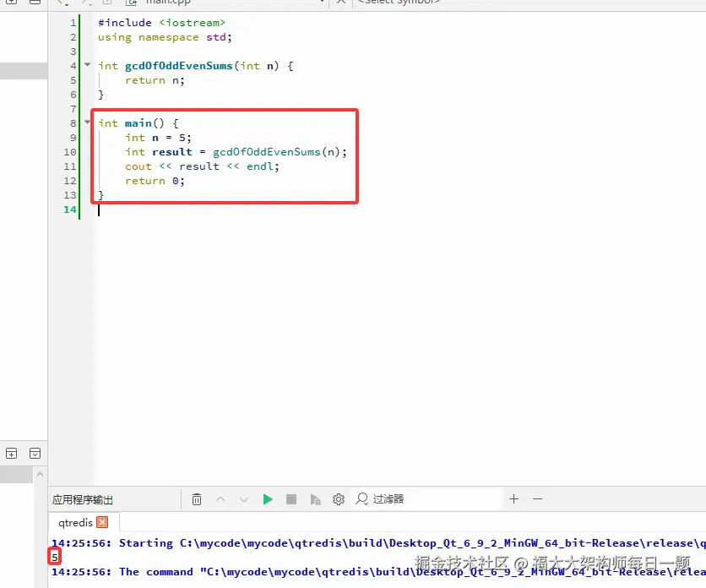Zoom out output with minus icon
The image size is (706, 588).
click(538, 498)
